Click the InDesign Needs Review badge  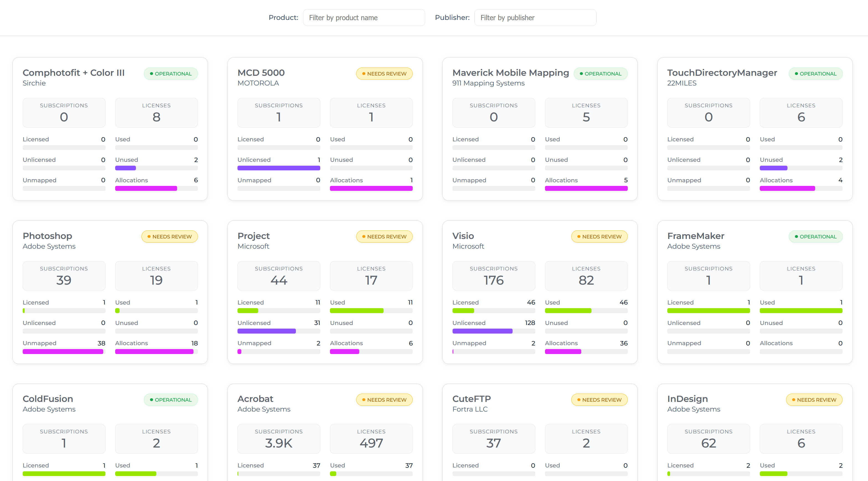[814, 400]
